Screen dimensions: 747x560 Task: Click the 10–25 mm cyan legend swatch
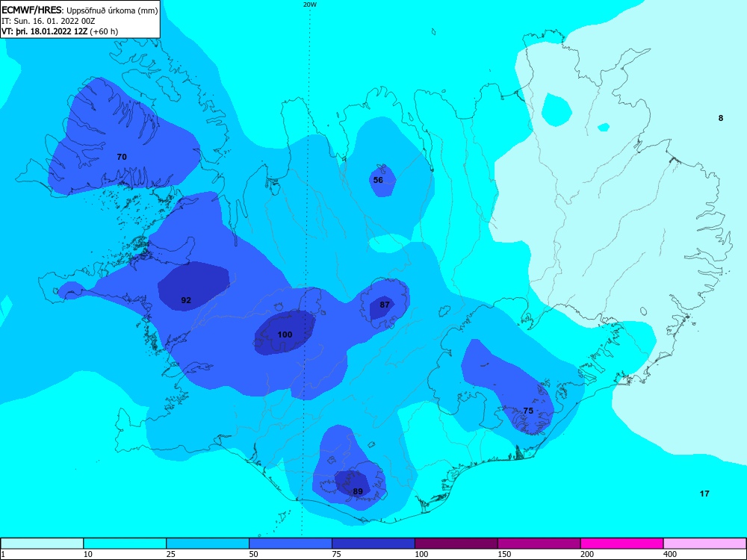click(125, 544)
